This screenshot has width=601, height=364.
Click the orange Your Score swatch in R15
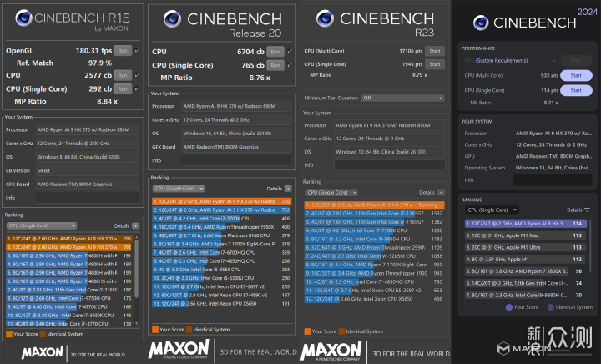tap(9, 334)
